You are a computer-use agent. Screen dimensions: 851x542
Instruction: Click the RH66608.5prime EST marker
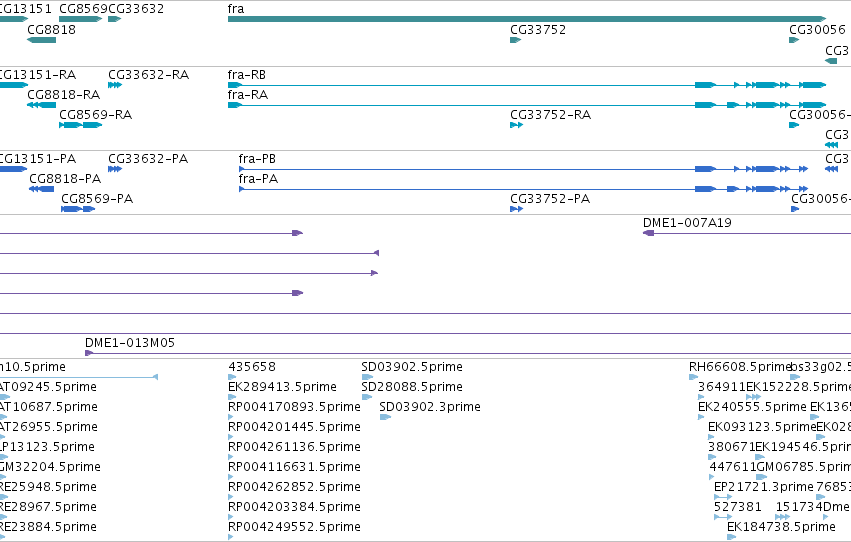694,377
